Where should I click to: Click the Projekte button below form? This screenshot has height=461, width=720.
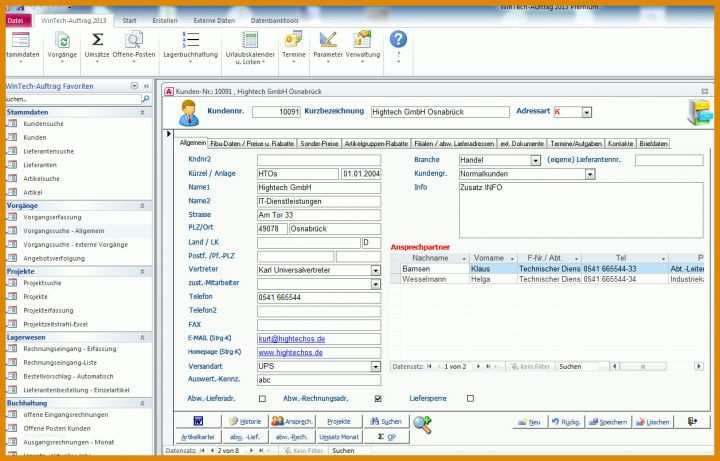click(x=339, y=421)
